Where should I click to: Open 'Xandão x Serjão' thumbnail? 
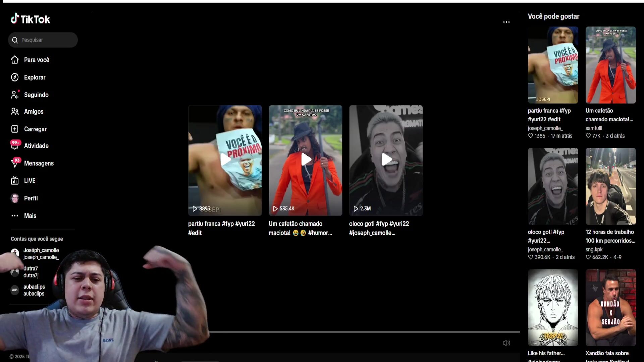pos(611,308)
